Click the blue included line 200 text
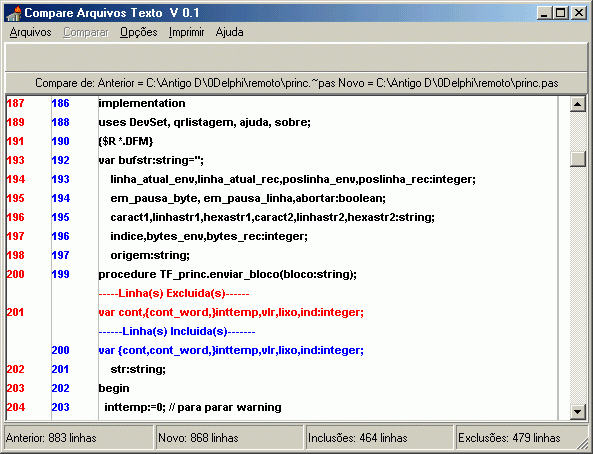The image size is (593, 454). click(x=231, y=351)
